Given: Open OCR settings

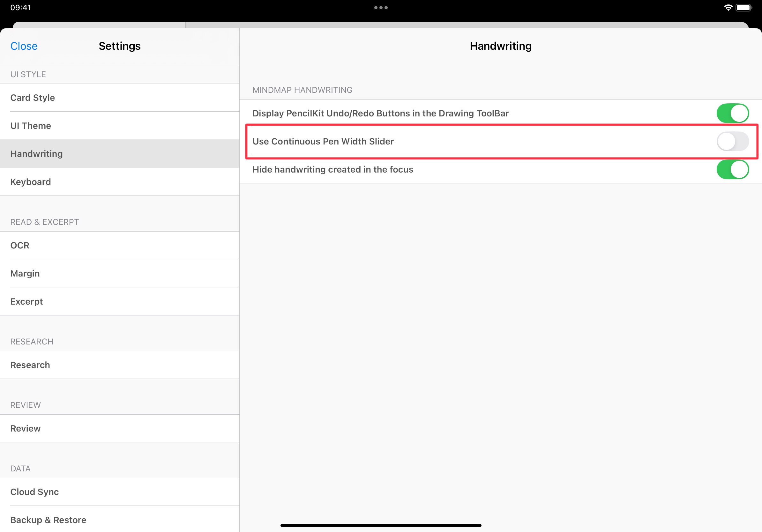Looking at the screenshot, I should 119,246.
